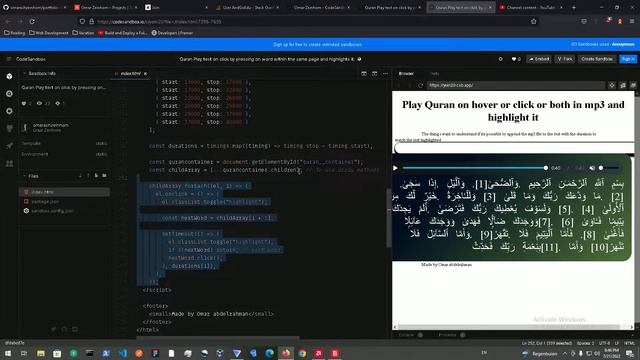Click the Create Sandbox button
Image resolution: width=640 pixels, height=360 pixels.
tap(597, 59)
